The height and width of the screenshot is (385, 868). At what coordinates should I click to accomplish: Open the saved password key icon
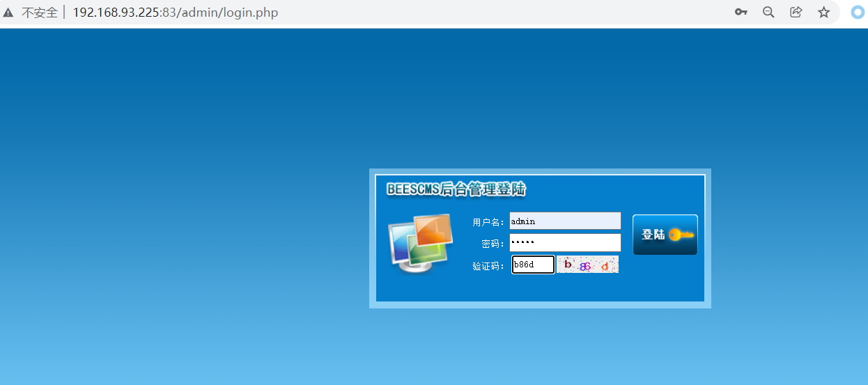click(741, 13)
